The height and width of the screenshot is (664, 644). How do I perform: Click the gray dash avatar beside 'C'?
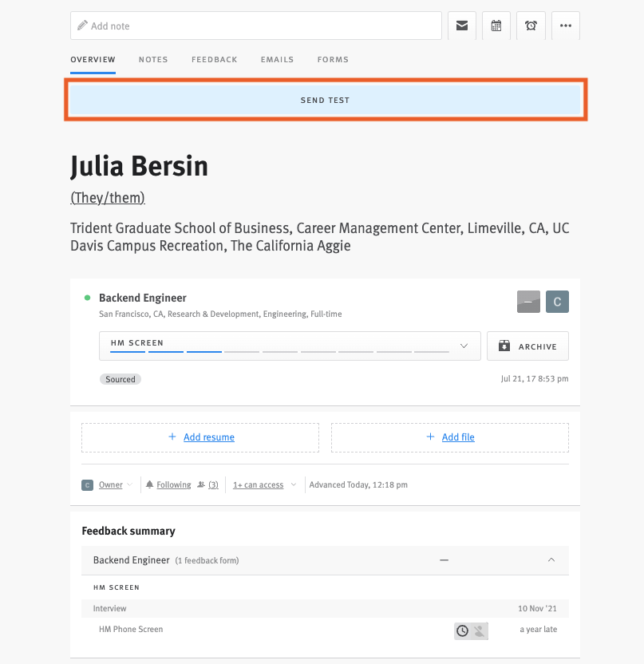[x=528, y=302]
